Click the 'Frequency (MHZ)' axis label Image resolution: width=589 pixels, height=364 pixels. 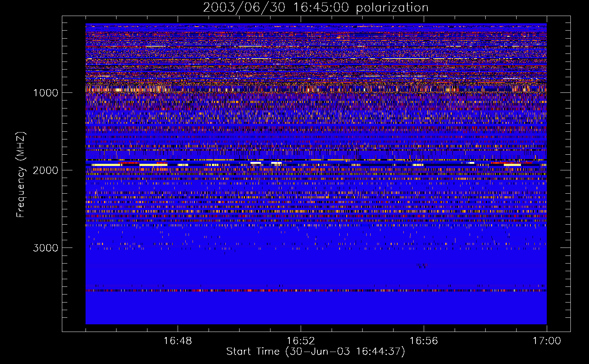click(x=21, y=175)
